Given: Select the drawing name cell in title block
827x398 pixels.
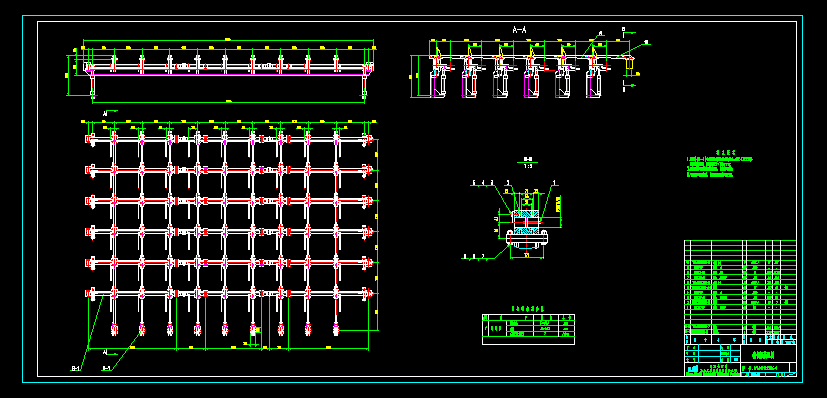Looking at the screenshot, I should (x=768, y=353).
